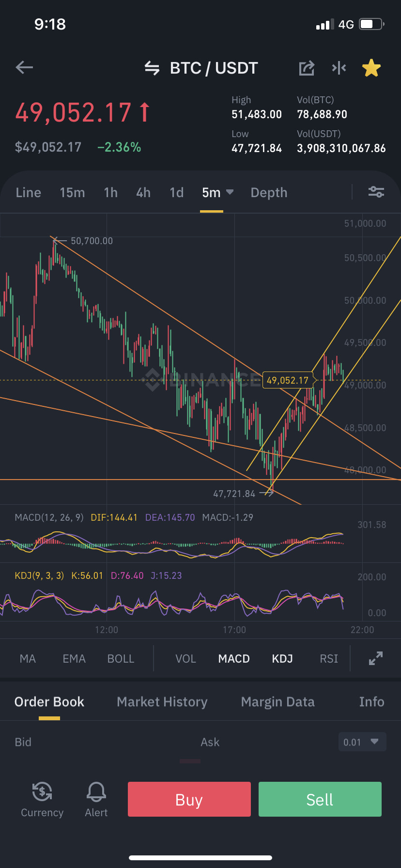
Task: Toggle the MA indicator
Action: point(28,659)
